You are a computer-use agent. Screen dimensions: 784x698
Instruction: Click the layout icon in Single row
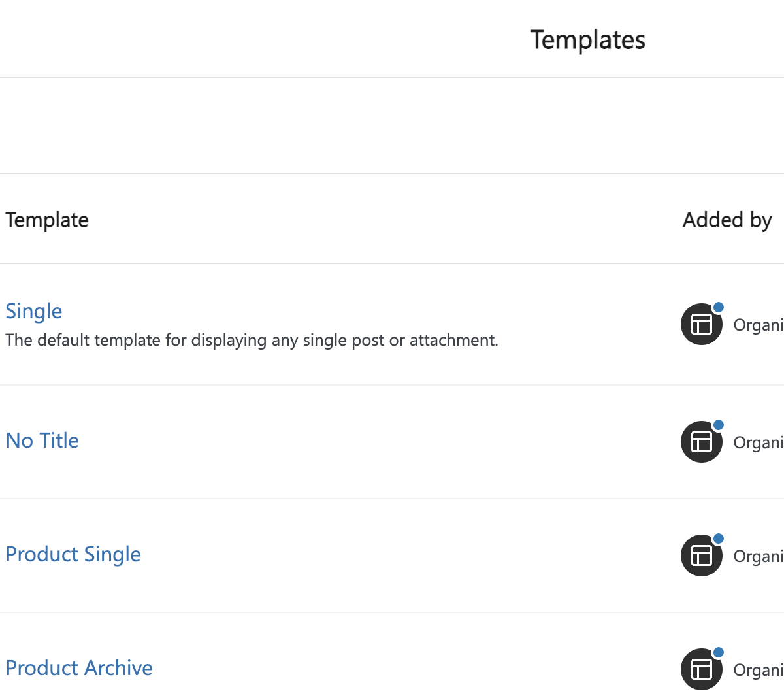[702, 324]
